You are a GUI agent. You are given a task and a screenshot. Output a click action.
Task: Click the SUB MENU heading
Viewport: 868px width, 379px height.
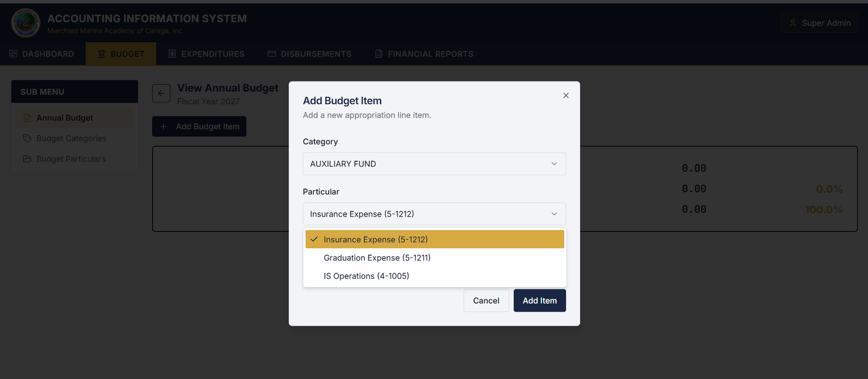[x=42, y=92]
